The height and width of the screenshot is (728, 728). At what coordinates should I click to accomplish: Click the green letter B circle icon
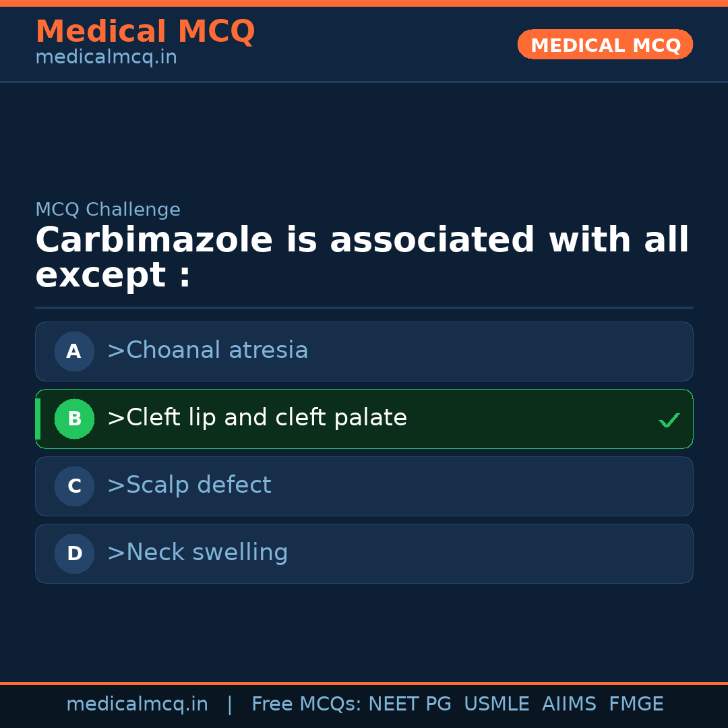(74, 419)
